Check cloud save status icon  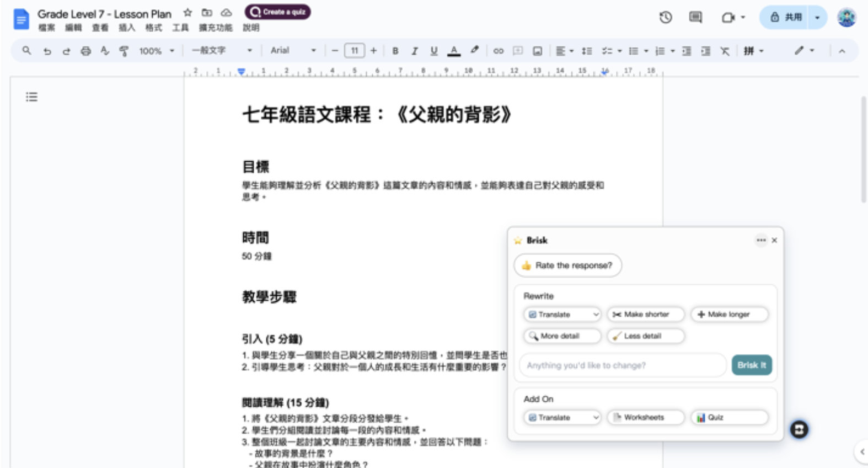tap(226, 13)
